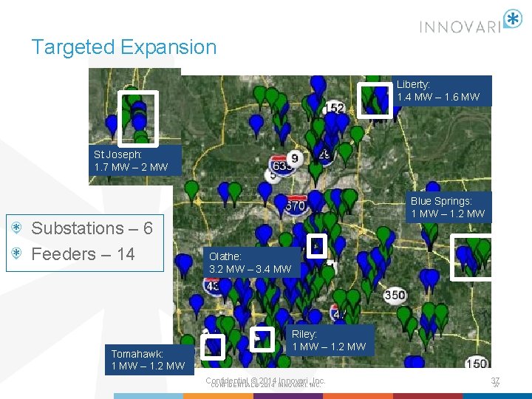Screen dimensions: 532x399
Task: Click the asterisk bullet beside Substations
Action: coord(16,228)
